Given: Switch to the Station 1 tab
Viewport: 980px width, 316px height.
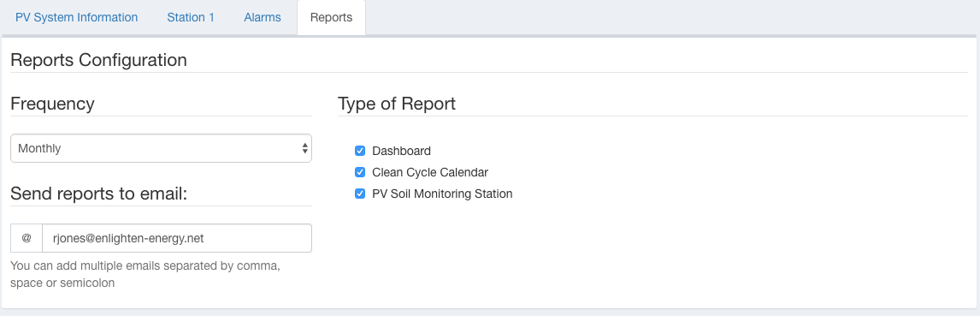Looking at the screenshot, I should 191,17.
